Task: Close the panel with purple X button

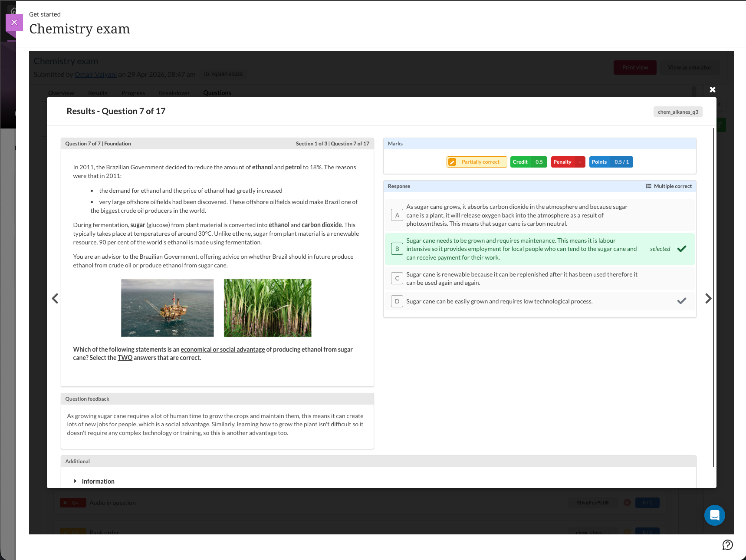Action: click(14, 23)
